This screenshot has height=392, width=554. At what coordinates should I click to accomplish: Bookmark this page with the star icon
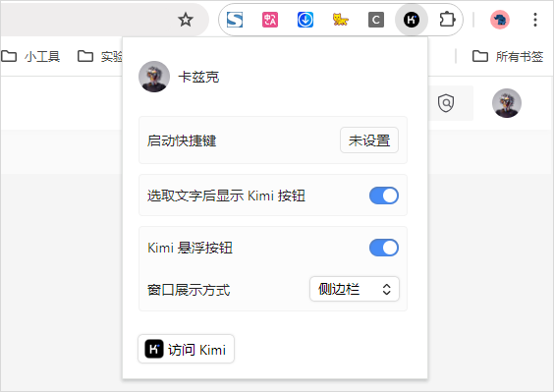coord(186,20)
